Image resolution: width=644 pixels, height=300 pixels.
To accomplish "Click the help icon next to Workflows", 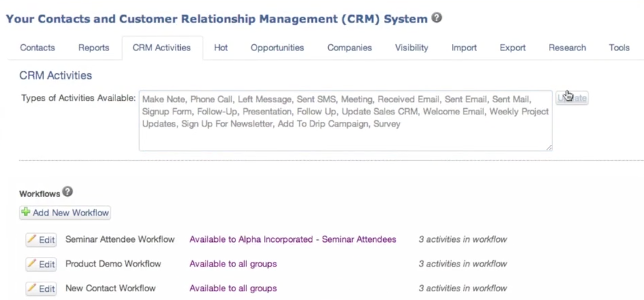I will point(67,192).
